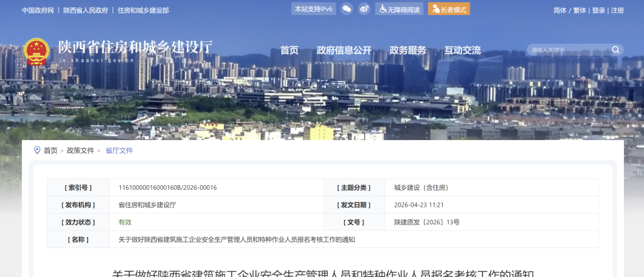Click the 中国政府网 link
Image resolution: width=644 pixels, height=277 pixels.
point(38,11)
